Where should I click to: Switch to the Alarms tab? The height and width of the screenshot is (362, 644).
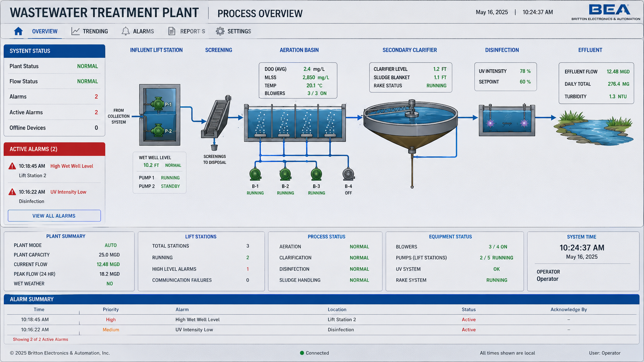pos(143,31)
